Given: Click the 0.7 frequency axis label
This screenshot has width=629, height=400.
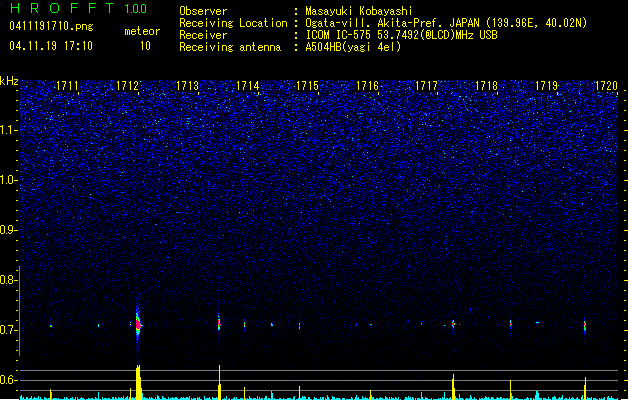Looking at the screenshot, I should point(8,330).
